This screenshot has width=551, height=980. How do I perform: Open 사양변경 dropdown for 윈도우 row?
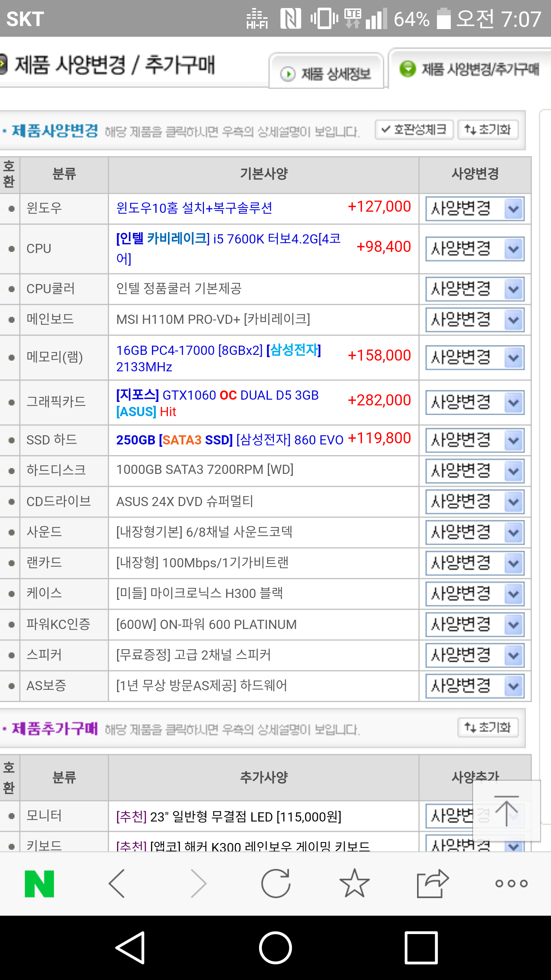click(x=475, y=209)
